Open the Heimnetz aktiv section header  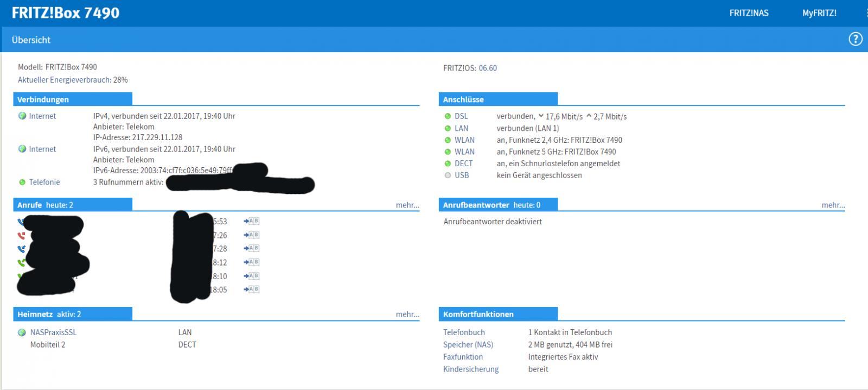click(x=73, y=314)
